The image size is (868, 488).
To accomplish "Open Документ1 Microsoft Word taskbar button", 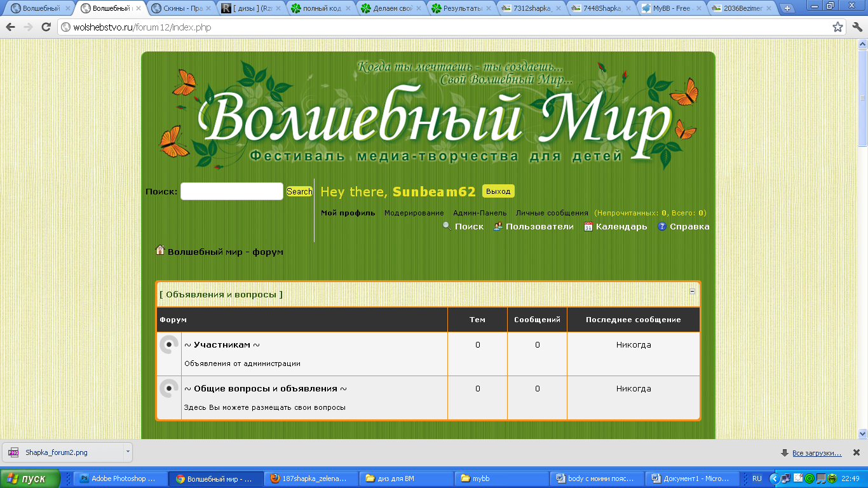I will click(692, 478).
